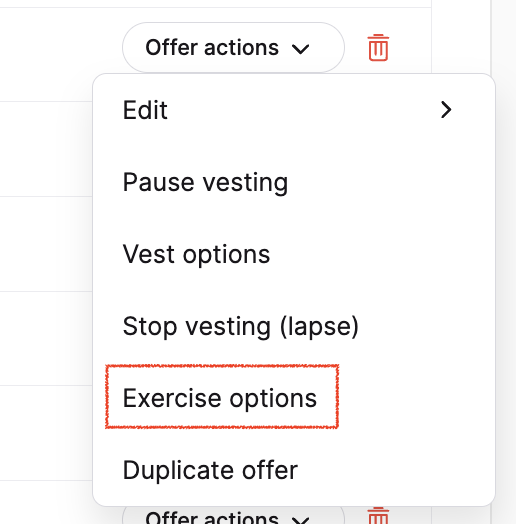Screen dimensions: 516x524
Task: Click the word Pause in the menu
Action: (158, 182)
